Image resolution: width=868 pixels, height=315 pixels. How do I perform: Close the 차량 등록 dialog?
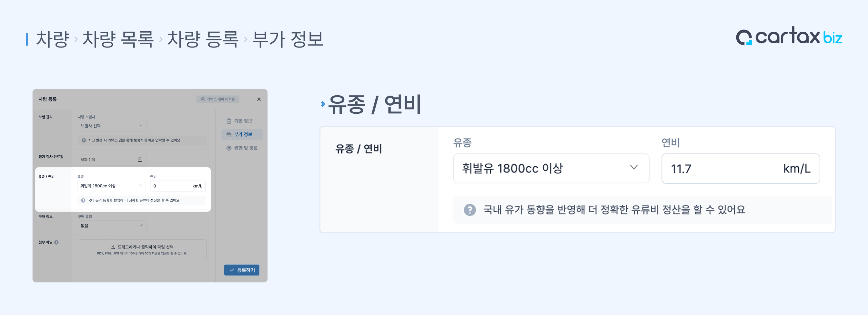[x=259, y=99]
